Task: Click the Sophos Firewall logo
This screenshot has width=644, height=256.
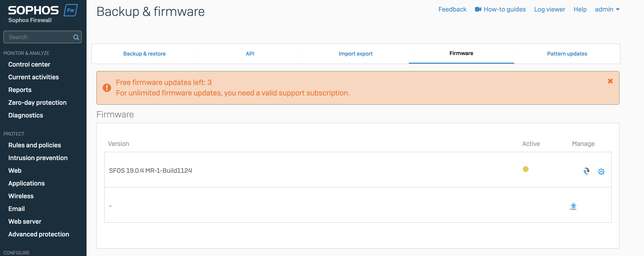Action: coord(43,14)
